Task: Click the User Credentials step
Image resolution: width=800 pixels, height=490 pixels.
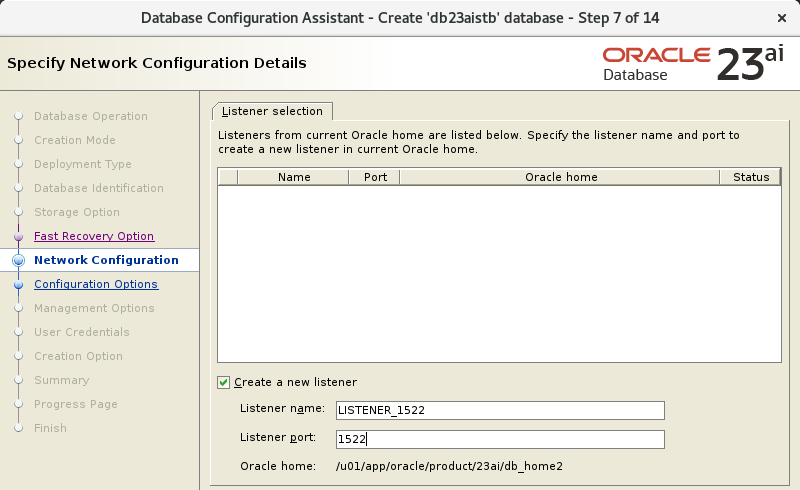Action: pyautogui.click(x=82, y=332)
